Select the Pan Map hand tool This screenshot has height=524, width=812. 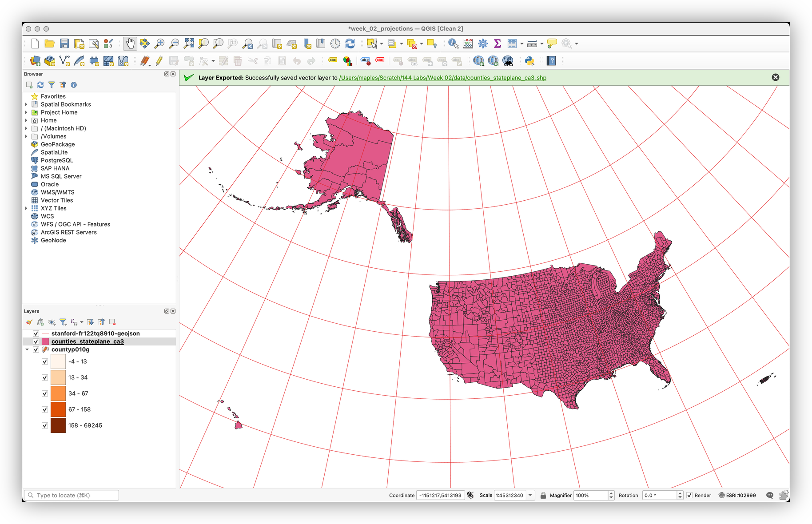130,44
